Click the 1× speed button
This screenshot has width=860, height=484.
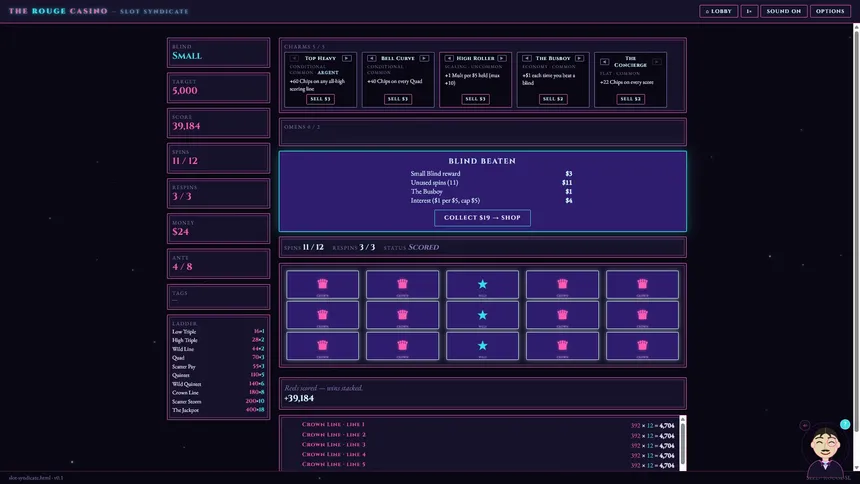[749, 11]
